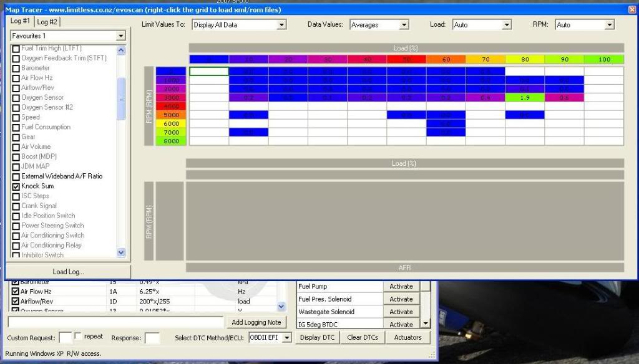639x364 pixels.
Task: Check the Crank Signal checkbox
Action: click(x=16, y=206)
